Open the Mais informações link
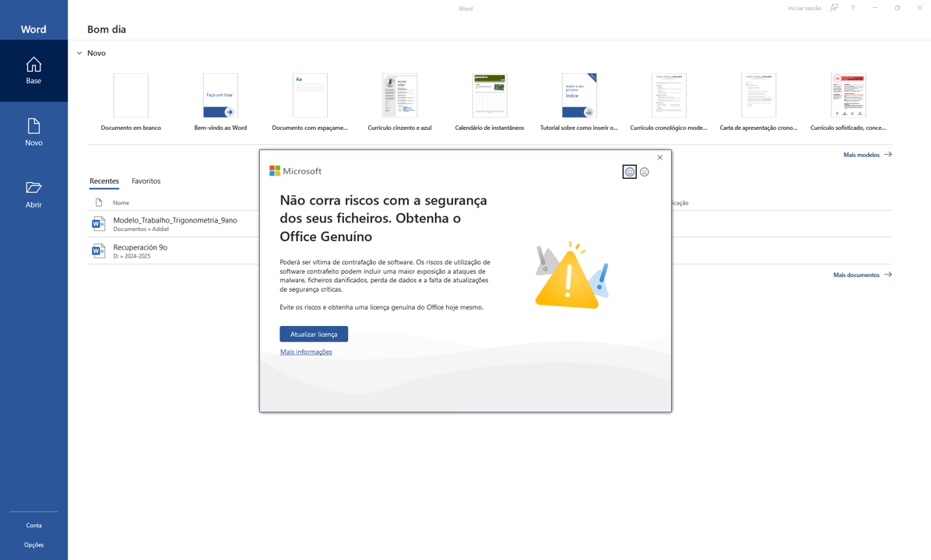 point(306,352)
